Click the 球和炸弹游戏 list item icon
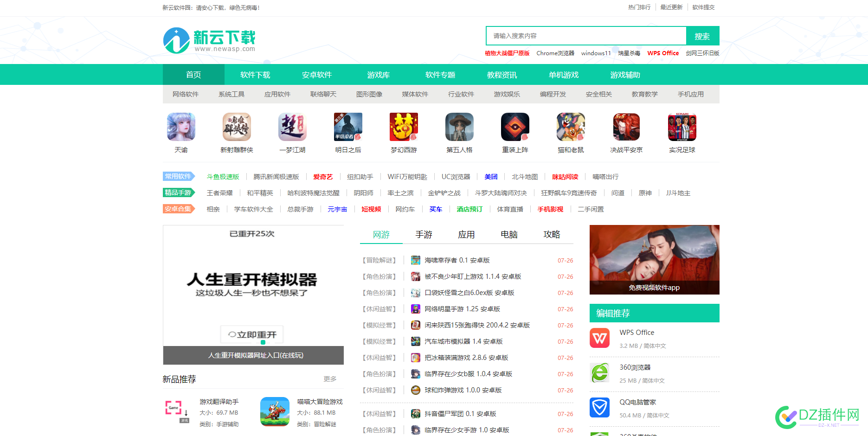Image resolution: width=868 pixels, height=436 pixels. coord(416,390)
